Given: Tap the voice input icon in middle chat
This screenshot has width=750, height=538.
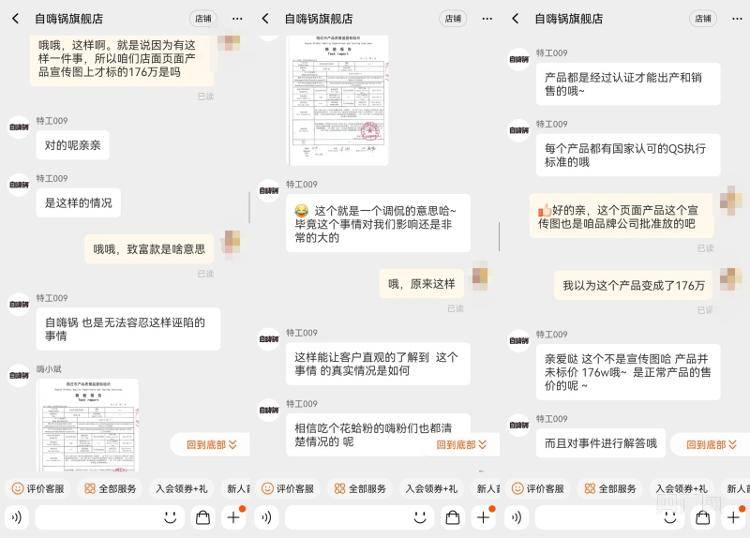Looking at the screenshot, I should [x=266, y=517].
